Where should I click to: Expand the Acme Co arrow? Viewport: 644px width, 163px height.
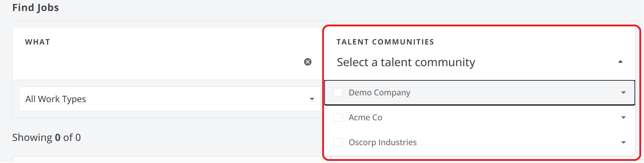coord(623,117)
